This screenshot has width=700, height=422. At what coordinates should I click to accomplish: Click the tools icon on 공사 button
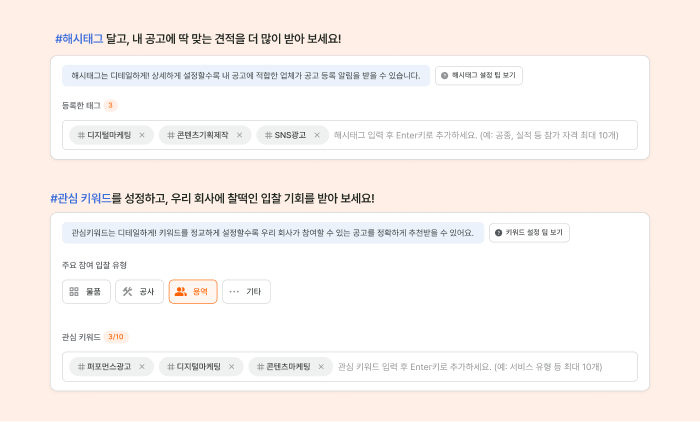click(128, 292)
